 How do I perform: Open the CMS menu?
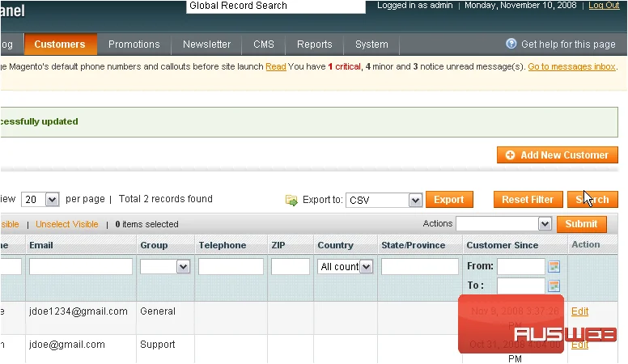pos(264,44)
